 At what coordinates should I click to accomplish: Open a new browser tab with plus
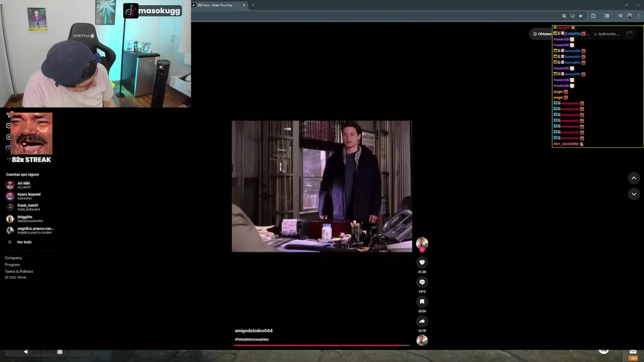click(x=253, y=5)
